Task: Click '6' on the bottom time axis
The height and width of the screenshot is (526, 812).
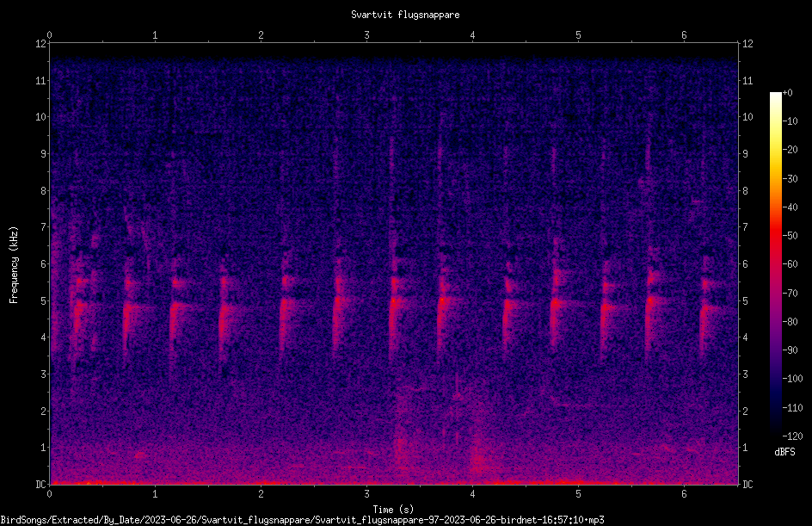Action: point(684,494)
